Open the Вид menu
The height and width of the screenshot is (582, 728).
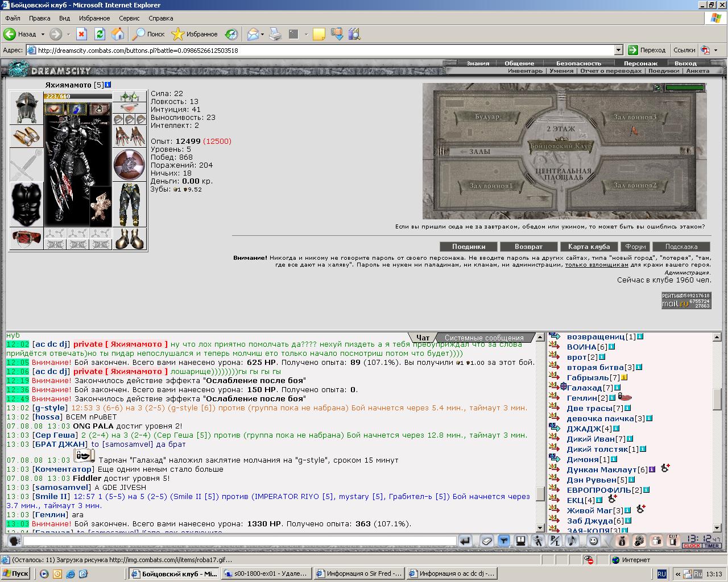(x=64, y=18)
